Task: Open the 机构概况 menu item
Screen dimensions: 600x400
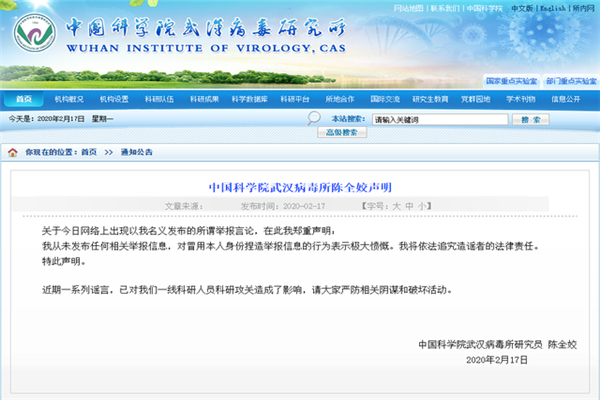Action: click(x=69, y=99)
